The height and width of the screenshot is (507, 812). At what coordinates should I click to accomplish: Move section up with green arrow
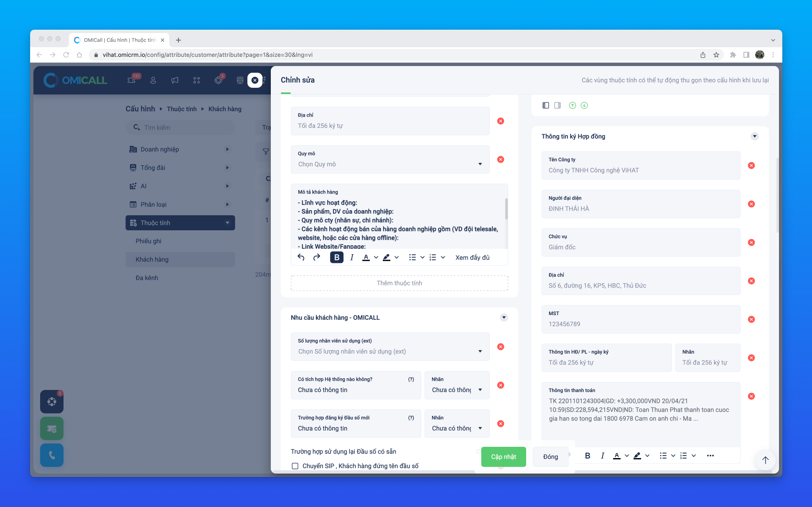click(x=573, y=105)
